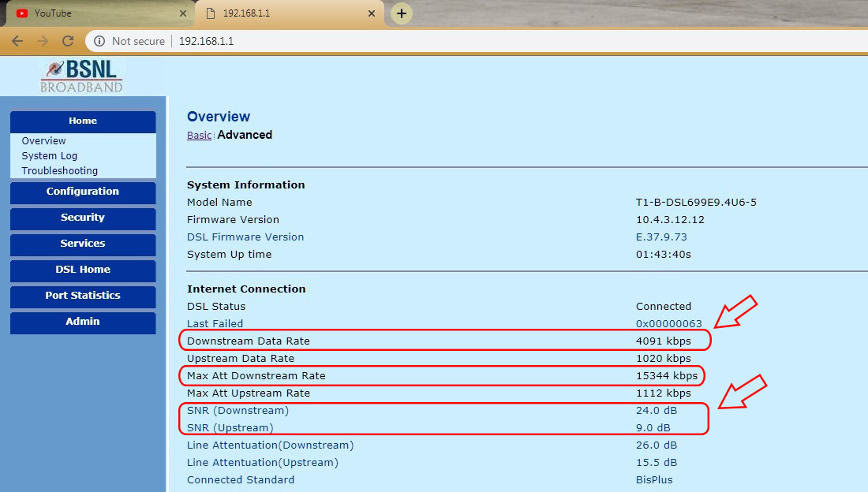Close the 192.168.1.1 tab
The image size is (868, 492).
click(371, 13)
